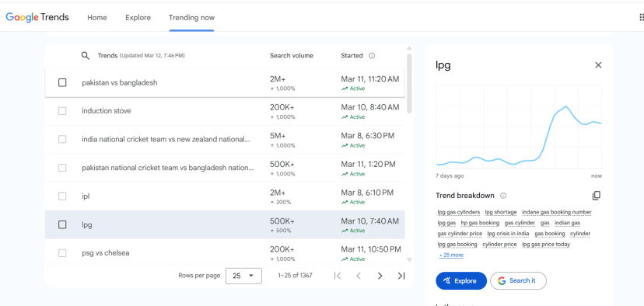
Task: Tick the ipl checkbox
Action: (62, 196)
